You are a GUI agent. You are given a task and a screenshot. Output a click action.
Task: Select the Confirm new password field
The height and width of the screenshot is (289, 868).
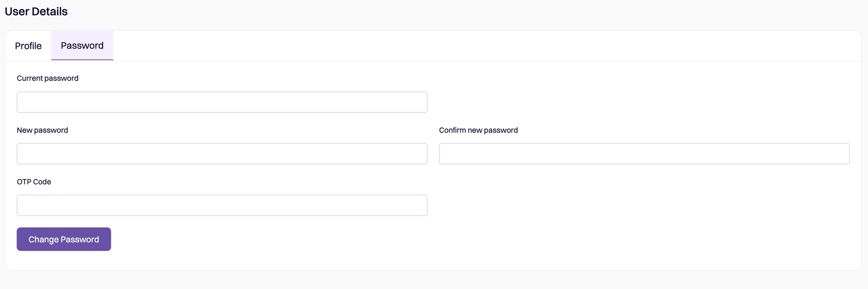click(x=644, y=154)
